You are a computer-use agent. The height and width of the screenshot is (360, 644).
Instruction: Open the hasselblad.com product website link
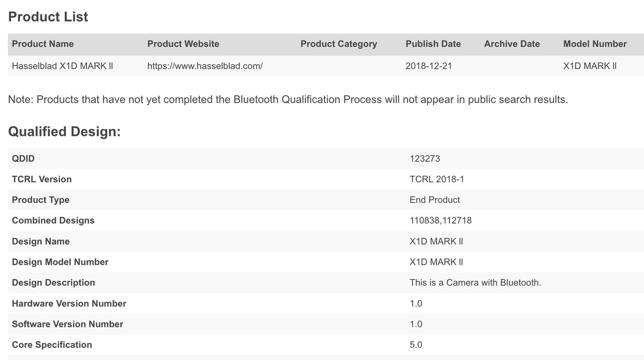click(205, 66)
